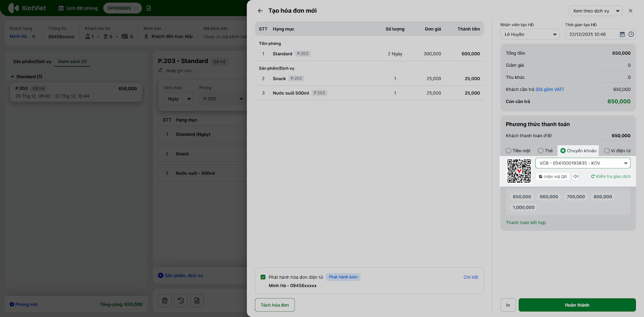Click the speaker announcement icon
The width and height of the screenshot is (644, 317).
pyautogui.click(x=576, y=177)
